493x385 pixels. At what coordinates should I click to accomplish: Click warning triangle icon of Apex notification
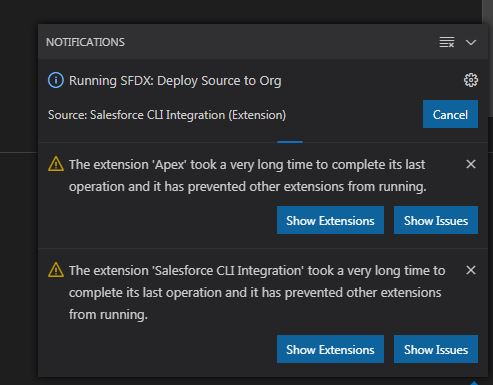point(56,164)
